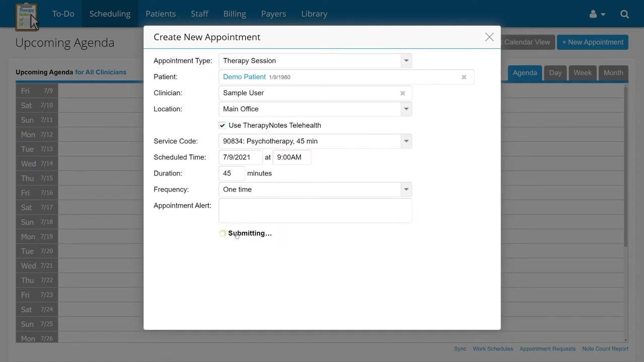Open the Payers menu

click(x=273, y=14)
